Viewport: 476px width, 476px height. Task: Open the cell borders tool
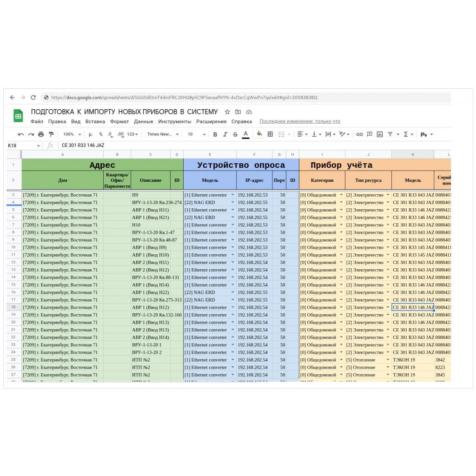coord(270,134)
